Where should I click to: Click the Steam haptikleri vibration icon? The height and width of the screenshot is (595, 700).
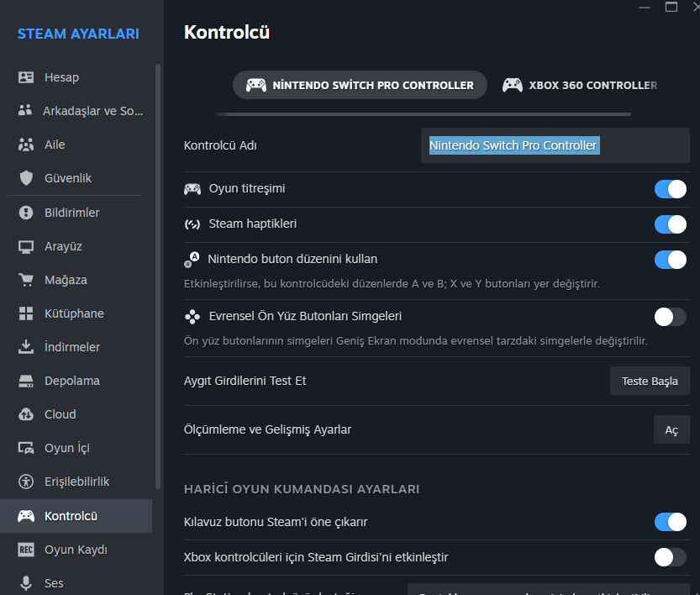click(192, 224)
